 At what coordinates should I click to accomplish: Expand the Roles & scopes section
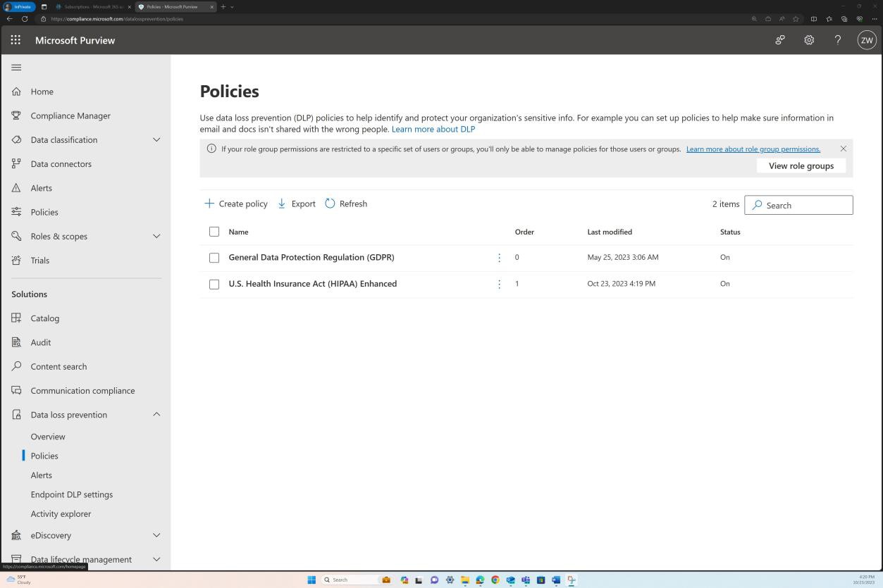(156, 236)
